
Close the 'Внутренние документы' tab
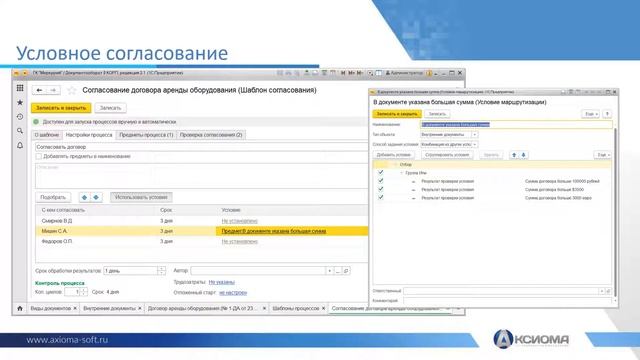pyautogui.click(x=140, y=309)
